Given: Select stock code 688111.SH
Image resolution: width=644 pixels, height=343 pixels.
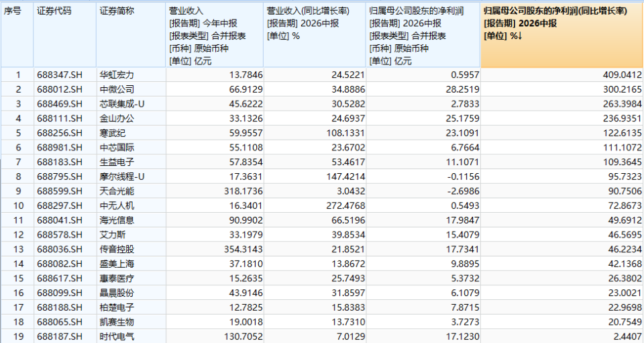Looking at the screenshot, I should (x=60, y=118).
